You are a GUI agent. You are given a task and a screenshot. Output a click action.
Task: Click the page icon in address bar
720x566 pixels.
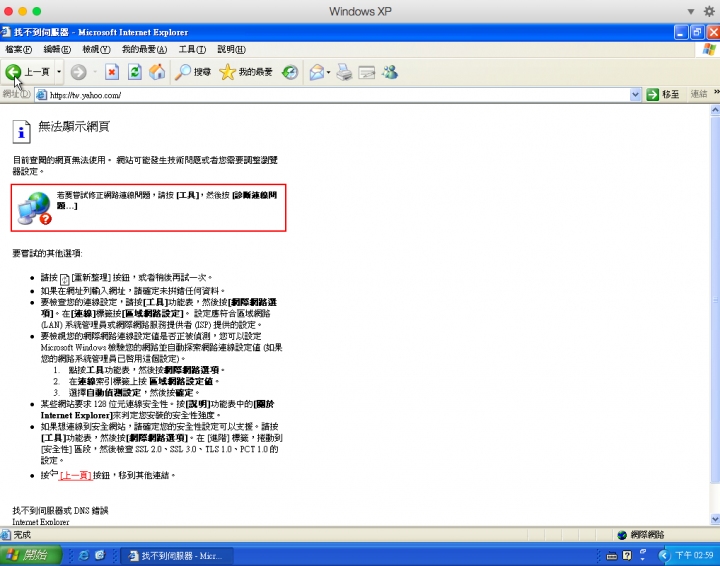point(41,95)
